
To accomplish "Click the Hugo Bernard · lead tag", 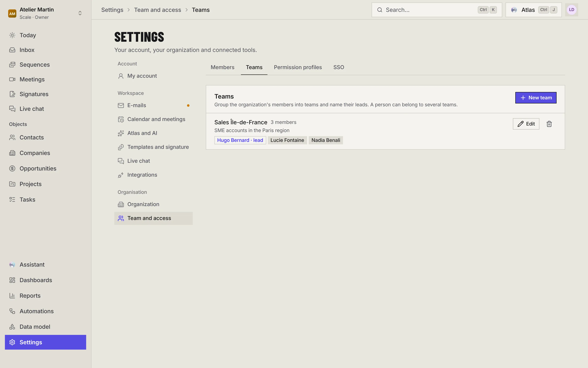I will pos(240,140).
